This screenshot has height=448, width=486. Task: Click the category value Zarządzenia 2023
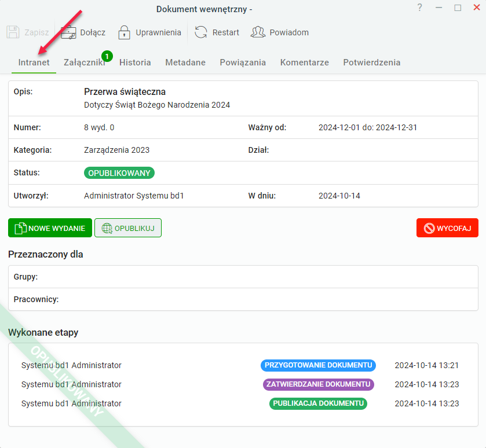116,150
